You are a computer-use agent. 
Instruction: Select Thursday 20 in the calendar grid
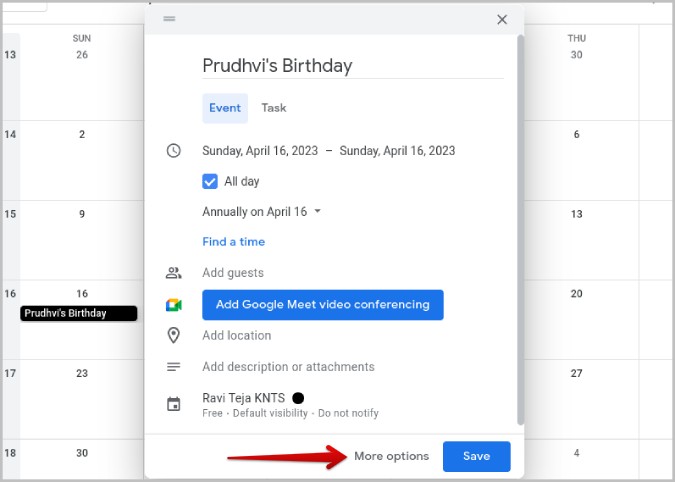coord(576,294)
